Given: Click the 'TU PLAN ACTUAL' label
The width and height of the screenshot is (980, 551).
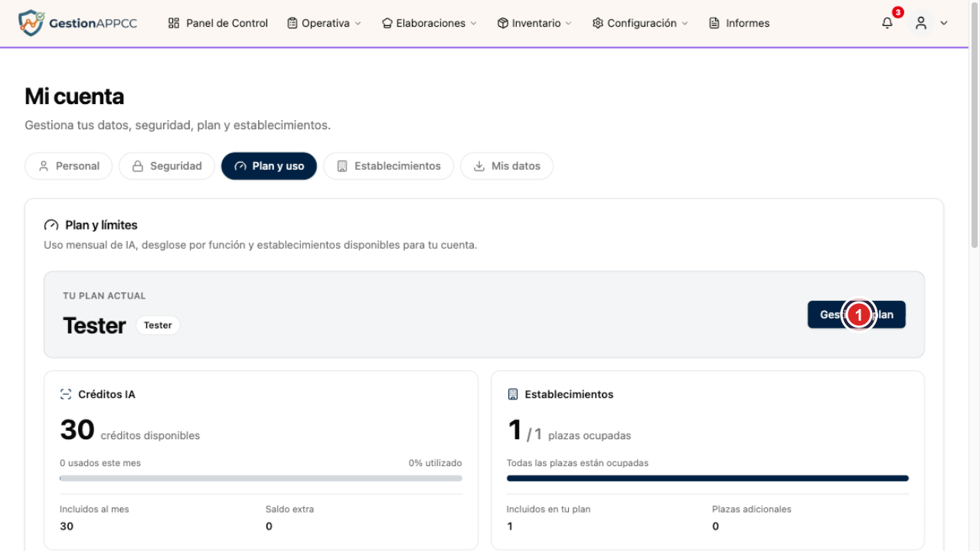Looking at the screenshot, I should (104, 296).
